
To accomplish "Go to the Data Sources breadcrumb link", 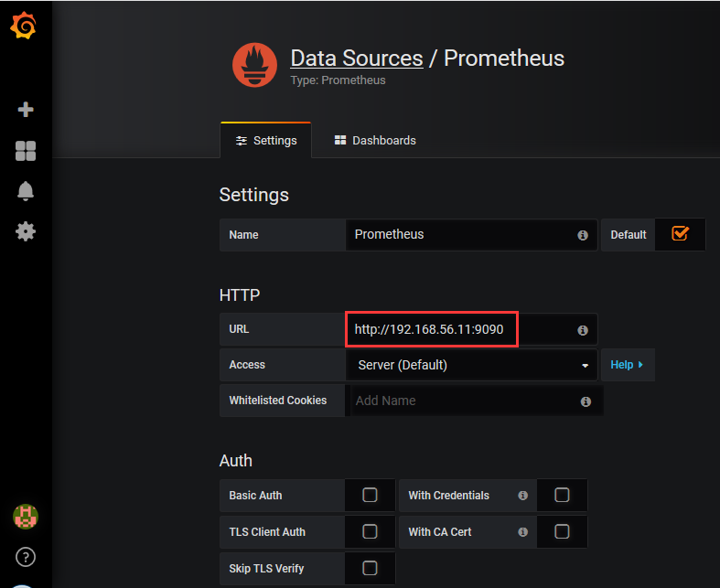I will [357, 59].
